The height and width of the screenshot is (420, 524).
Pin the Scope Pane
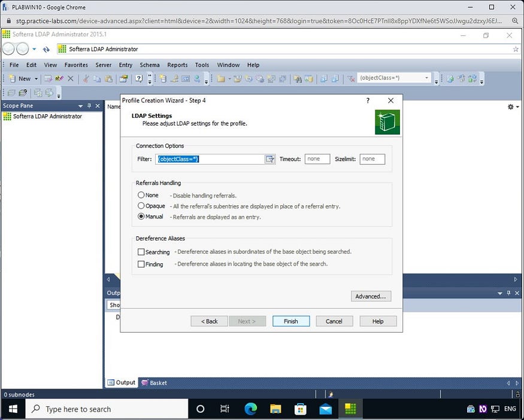tap(89, 106)
